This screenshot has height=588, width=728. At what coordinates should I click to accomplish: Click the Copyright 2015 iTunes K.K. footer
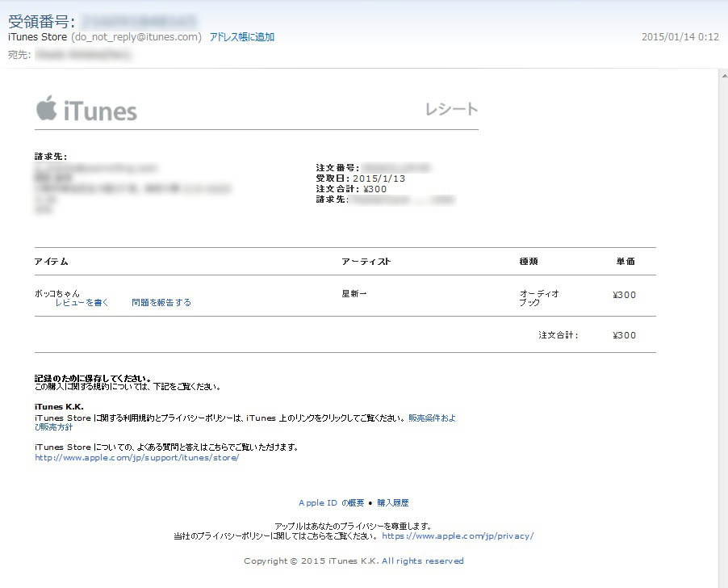coord(354,561)
